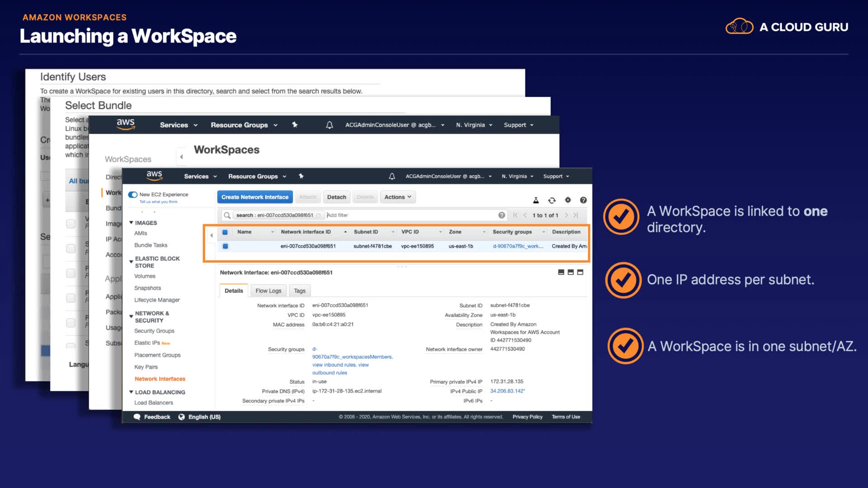
Task: Switch to the Flow Logs tab
Action: coord(268,291)
